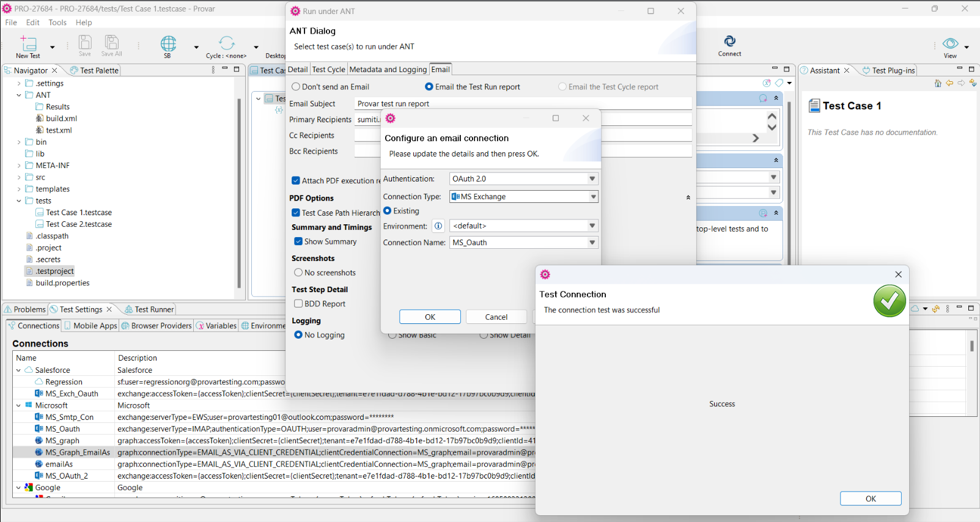Viewport: 980px width, 522px height.
Task: Close the Test Settings tab X
Action: (x=109, y=309)
